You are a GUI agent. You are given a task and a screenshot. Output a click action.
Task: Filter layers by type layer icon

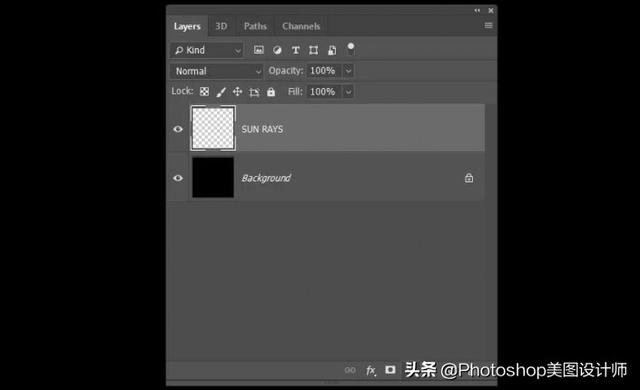pyautogui.click(x=296, y=50)
